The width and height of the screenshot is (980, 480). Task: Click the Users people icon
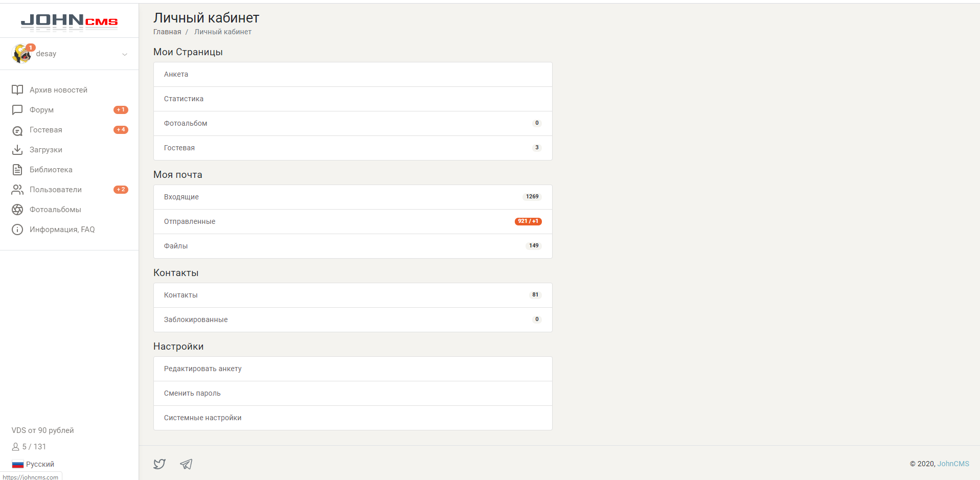[x=17, y=190]
